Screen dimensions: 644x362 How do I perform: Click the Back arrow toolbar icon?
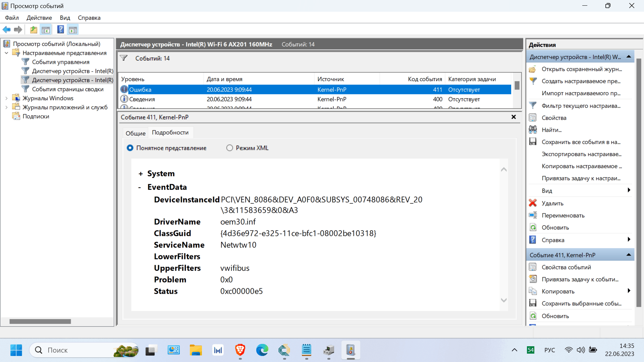(x=6, y=30)
